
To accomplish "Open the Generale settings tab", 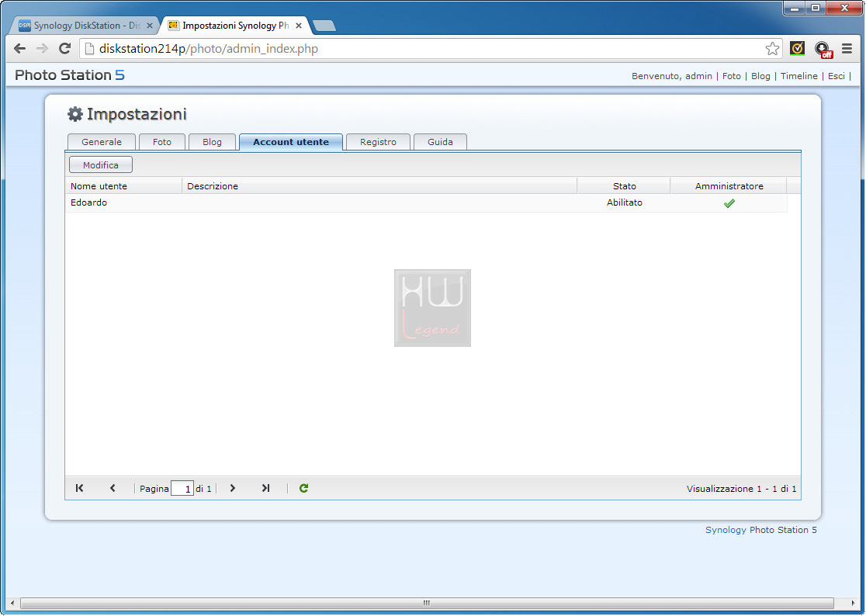I will 102,142.
